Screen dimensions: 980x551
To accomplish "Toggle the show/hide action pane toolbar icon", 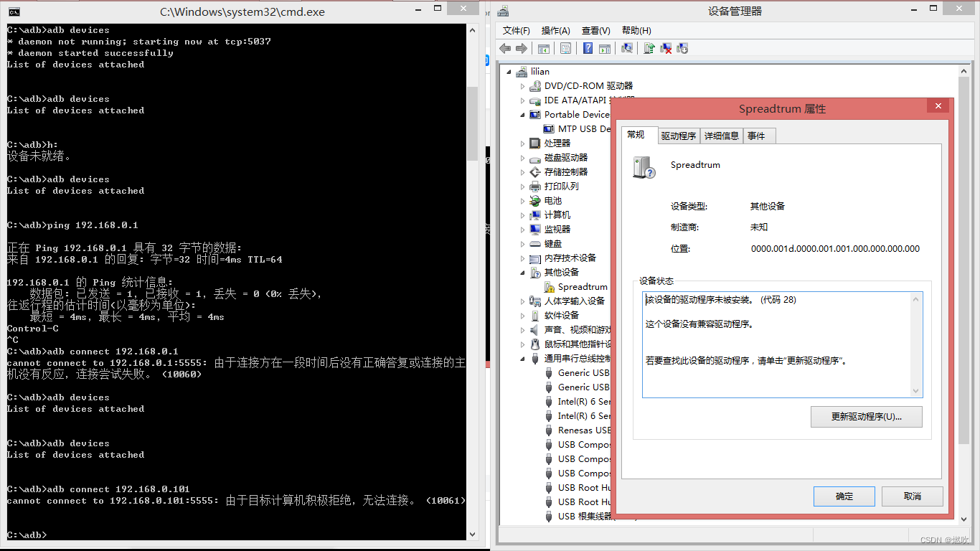I will [x=605, y=48].
